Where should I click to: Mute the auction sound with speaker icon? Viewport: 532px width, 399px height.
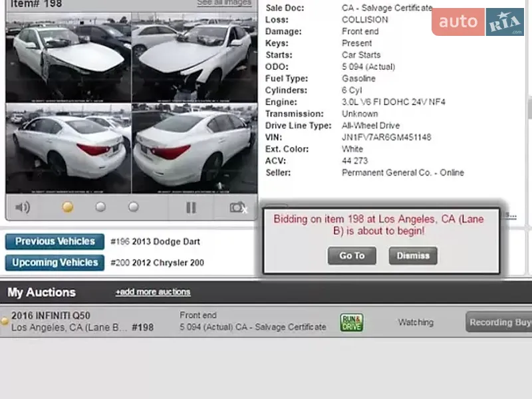23,207
